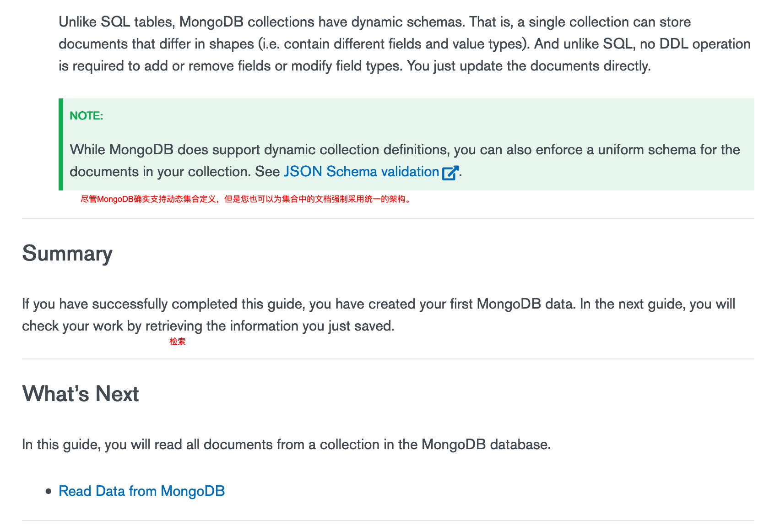The height and width of the screenshot is (532, 780).
Task: Click the What's Next section heading
Action: pyautogui.click(x=81, y=394)
